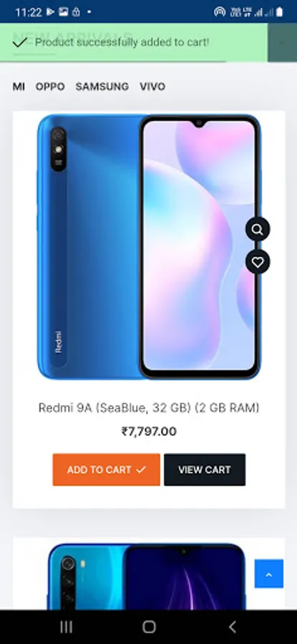This screenshot has width=297, height=644.
Task: Select the OPPO brand tab
Action: coord(50,87)
